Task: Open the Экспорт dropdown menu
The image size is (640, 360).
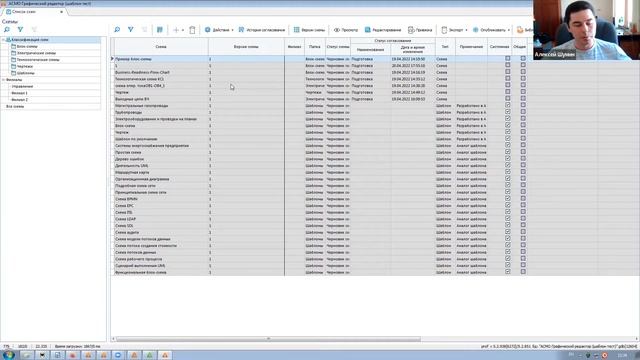Action: tap(454, 30)
